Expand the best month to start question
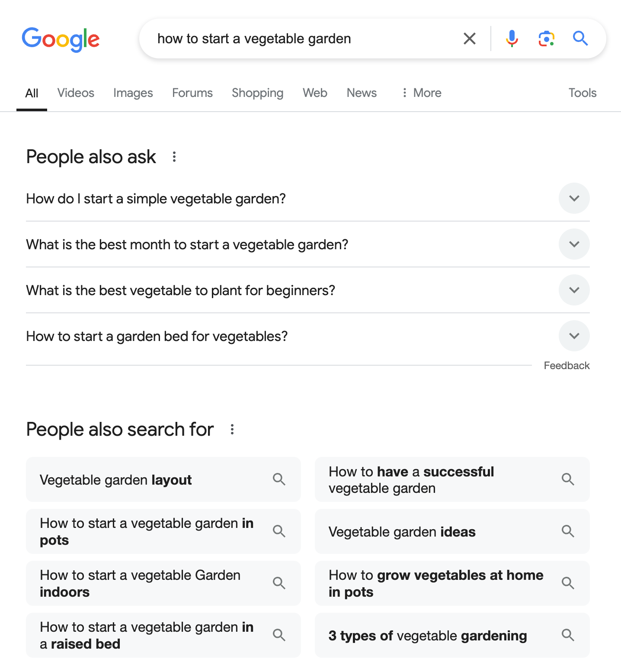The image size is (621, 672). coord(574,244)
